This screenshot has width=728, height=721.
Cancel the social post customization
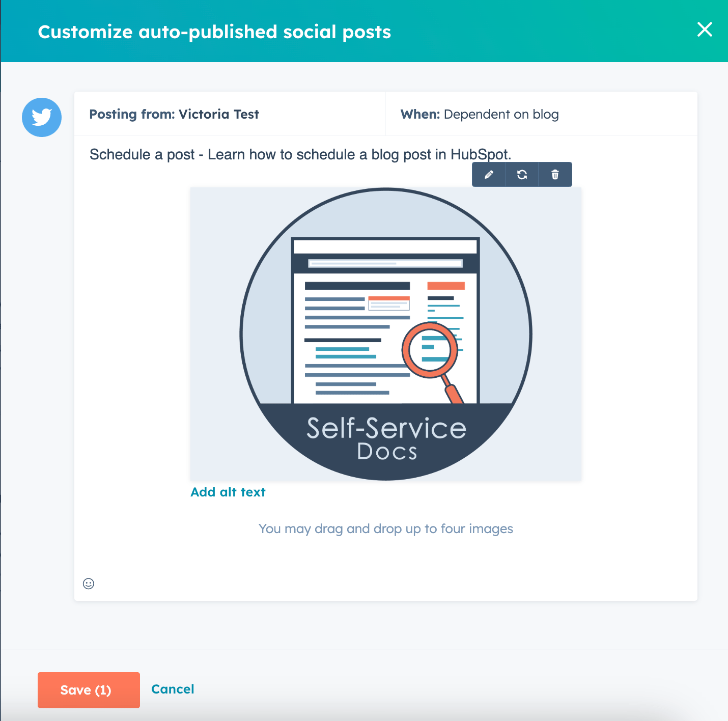point(173,689)
